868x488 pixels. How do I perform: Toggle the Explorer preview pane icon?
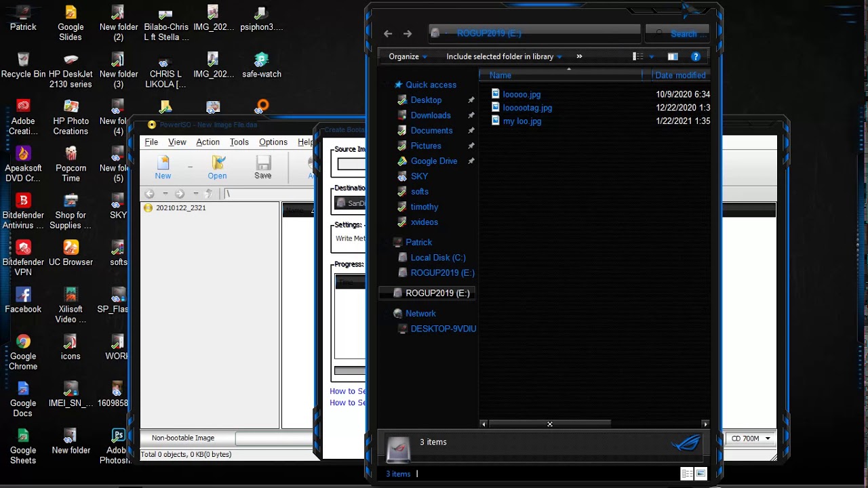pyautogui.click(x=673, y=57)
